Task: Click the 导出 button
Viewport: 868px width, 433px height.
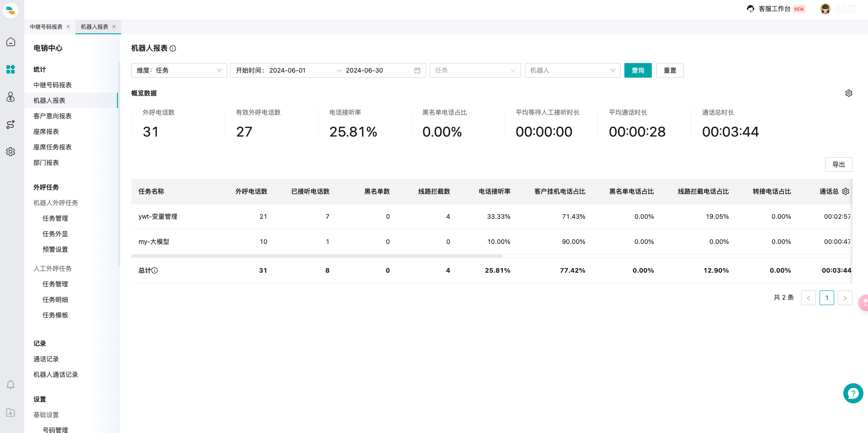Action: (839, 164)
